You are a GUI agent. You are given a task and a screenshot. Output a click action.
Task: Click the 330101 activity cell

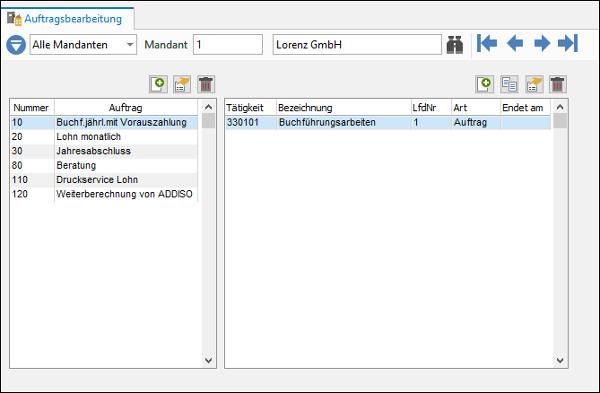(251, 122)
